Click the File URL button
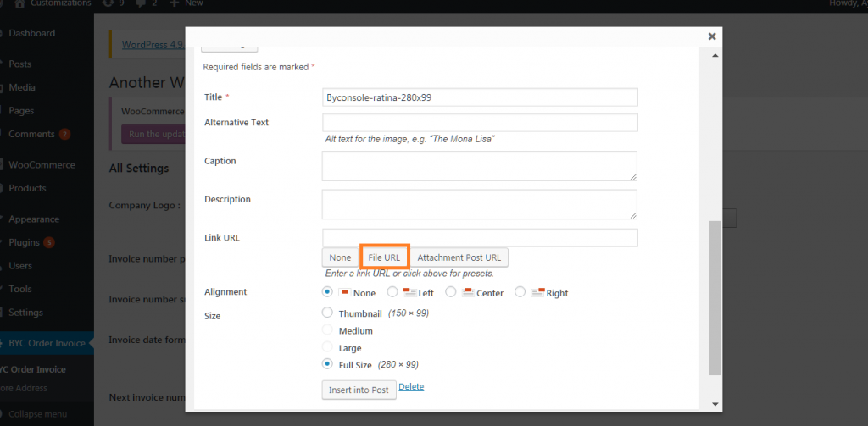 384,257
